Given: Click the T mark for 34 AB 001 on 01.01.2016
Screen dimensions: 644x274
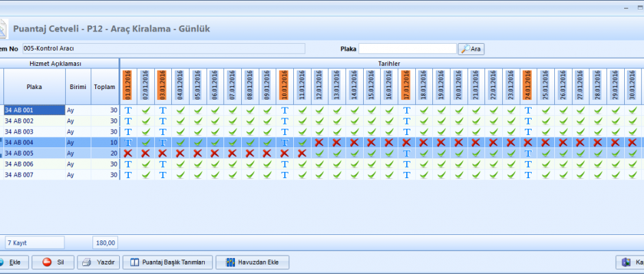Looking at the screenshot, I should [127, 110].
